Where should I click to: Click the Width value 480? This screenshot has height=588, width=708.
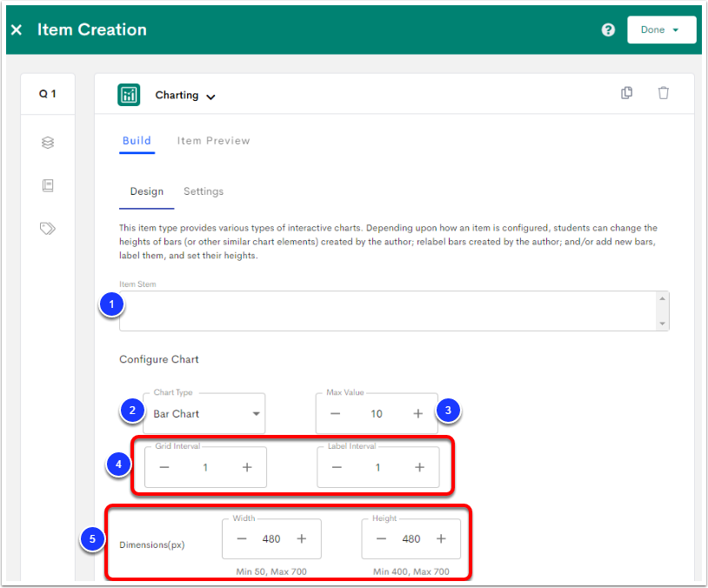(271, 538)
